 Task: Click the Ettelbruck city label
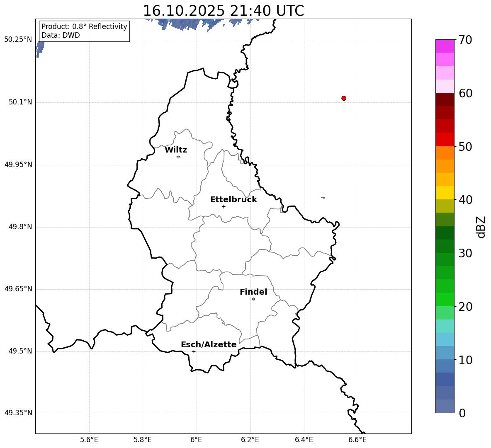click(233, 200)
